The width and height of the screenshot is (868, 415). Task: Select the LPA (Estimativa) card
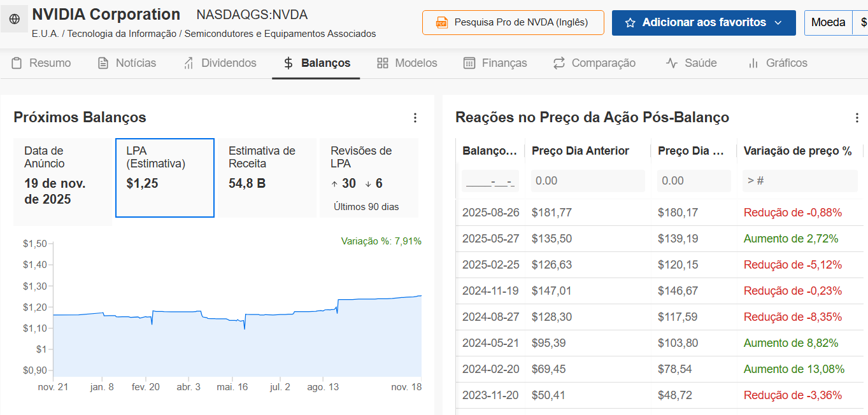(164, 178)
